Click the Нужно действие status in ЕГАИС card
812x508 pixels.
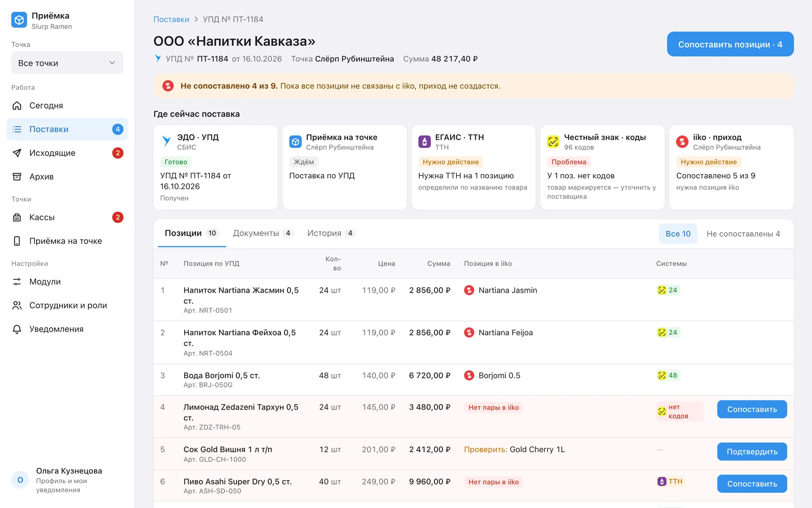[x=451, y=162]
